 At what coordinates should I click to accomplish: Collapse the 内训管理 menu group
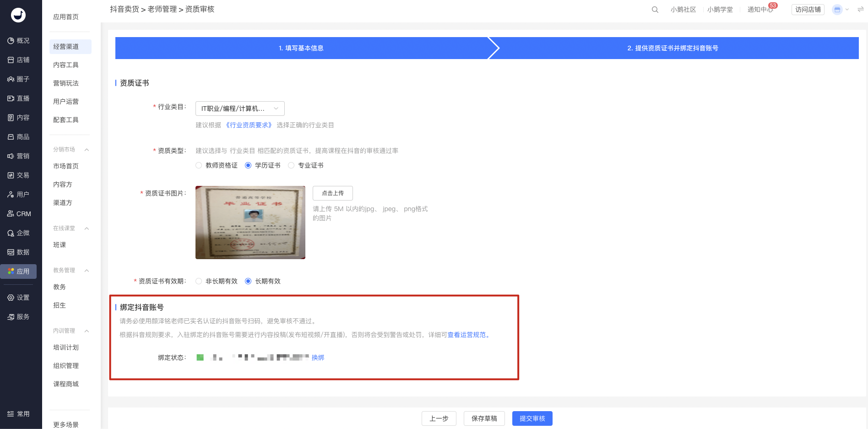pyautogui.click(x=87, y=331)
